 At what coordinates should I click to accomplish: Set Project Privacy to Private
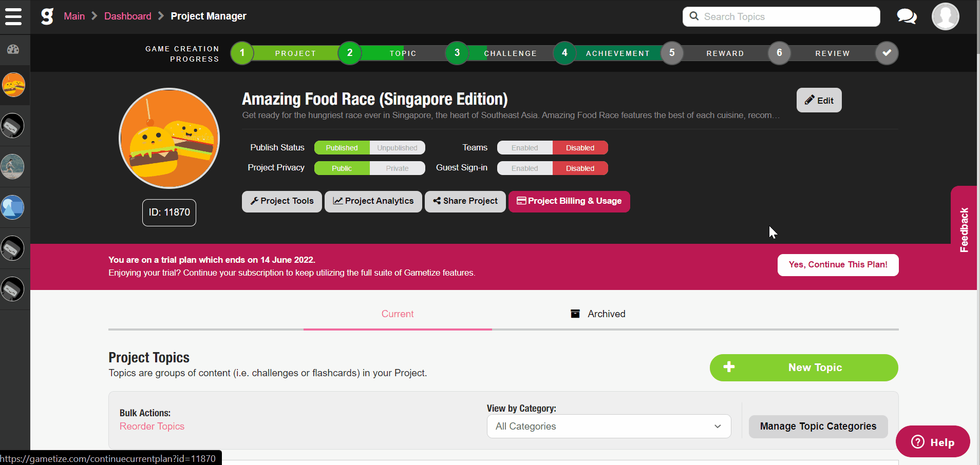click(x=398, y=168)
